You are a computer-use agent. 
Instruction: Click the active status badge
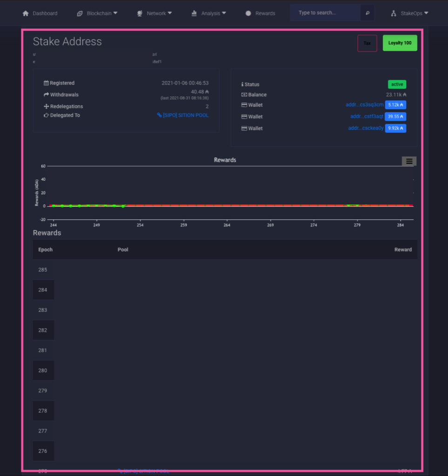pyautogui.click(x=397, y=84)
